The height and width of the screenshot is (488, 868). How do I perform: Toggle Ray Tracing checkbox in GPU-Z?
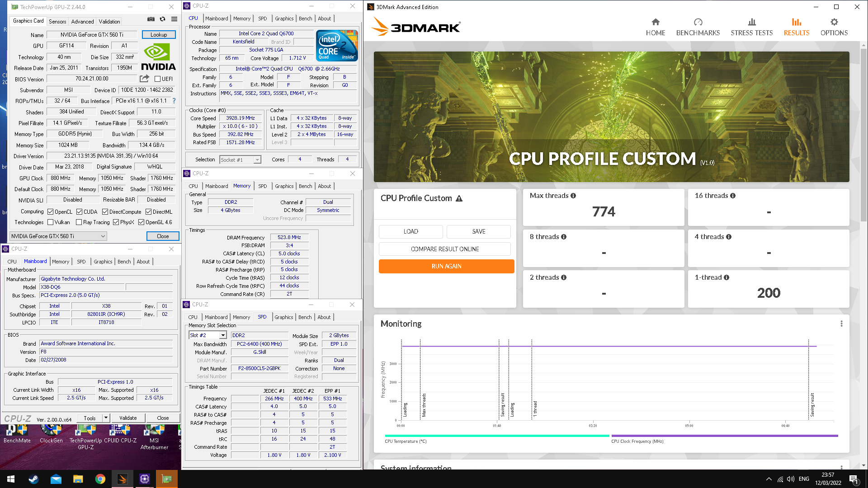79,222
